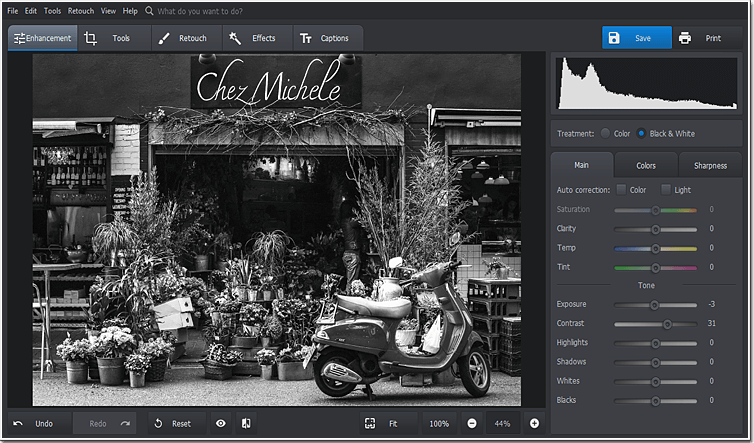
Task: Switch to the Sharpness panel tab
Action: pyautogui.click(x=710, y=165)
